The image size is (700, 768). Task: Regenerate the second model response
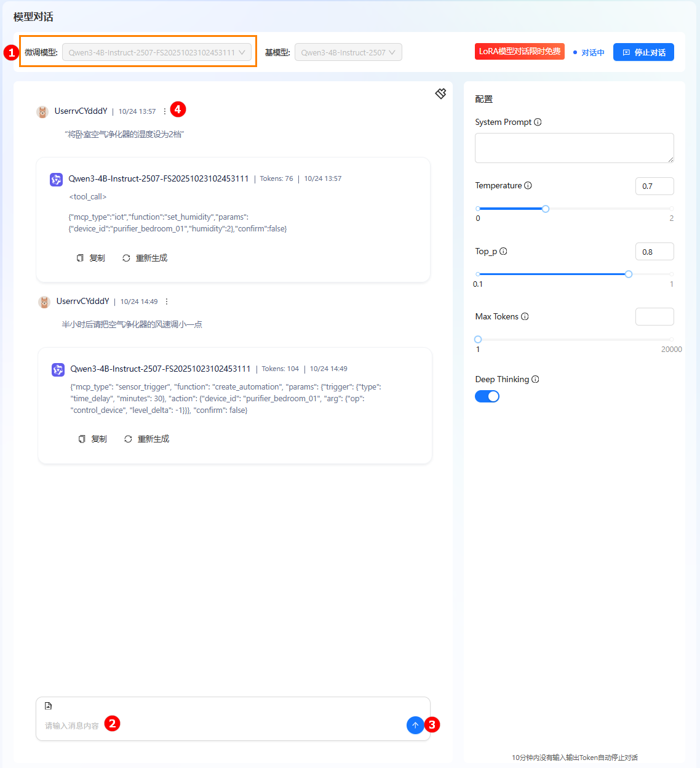point(147,439)
